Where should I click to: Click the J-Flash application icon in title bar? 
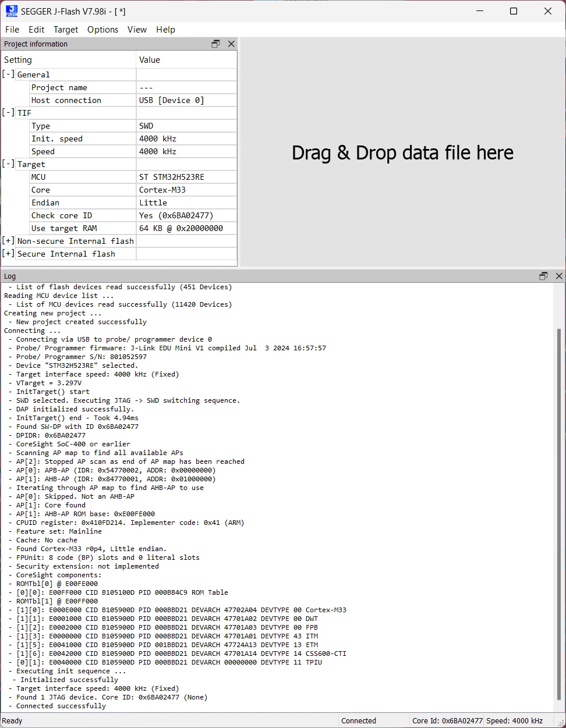pos(11,11)
